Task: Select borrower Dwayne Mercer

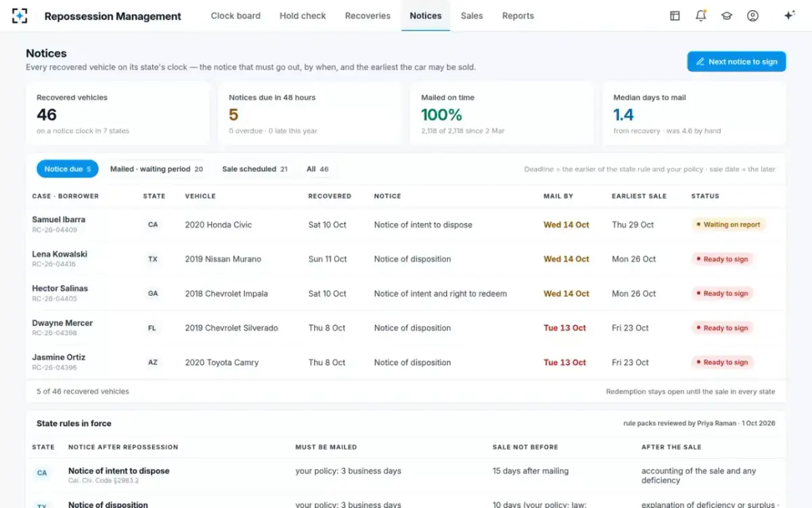Action: click(62, 323)
